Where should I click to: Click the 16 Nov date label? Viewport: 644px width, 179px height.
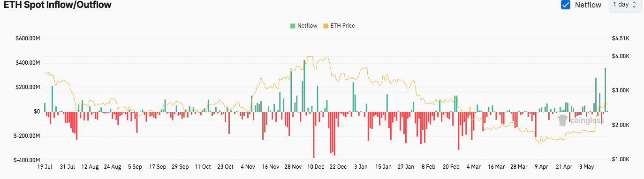pyautogui.click(x=270, y=166)
